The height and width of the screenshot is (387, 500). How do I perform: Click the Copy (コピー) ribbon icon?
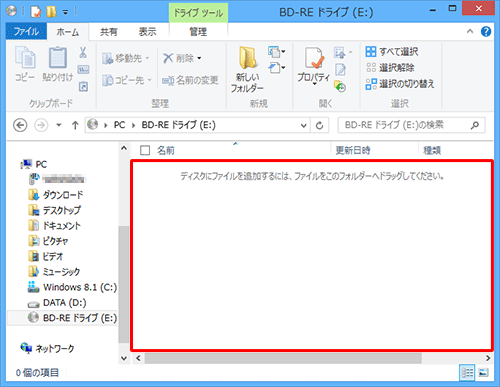pos(25,64)
